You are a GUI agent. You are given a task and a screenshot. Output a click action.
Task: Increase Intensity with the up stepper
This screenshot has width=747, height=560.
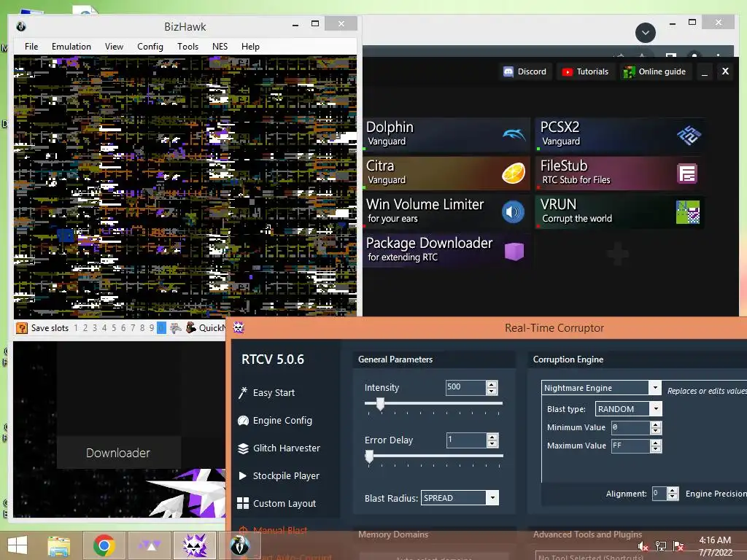[492, 384]
